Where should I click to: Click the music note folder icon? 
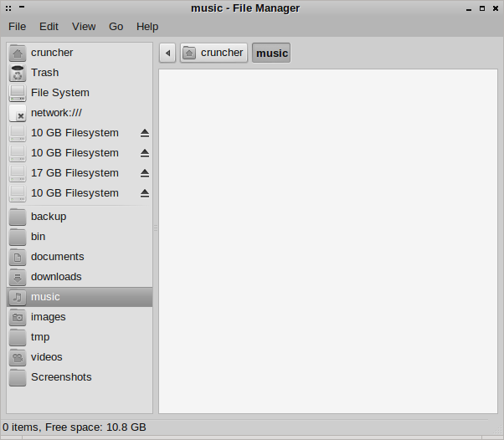tap(18, 297)
